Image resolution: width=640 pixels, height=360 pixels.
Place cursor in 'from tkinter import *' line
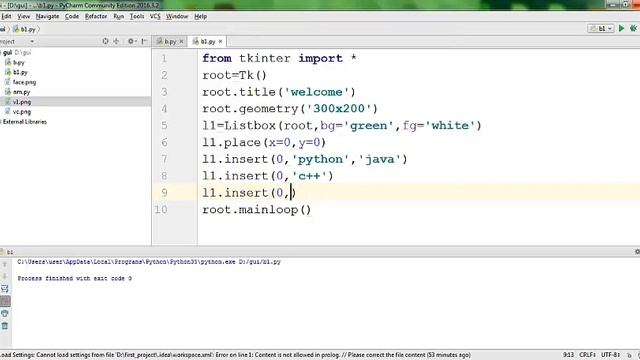coord(279,58)
